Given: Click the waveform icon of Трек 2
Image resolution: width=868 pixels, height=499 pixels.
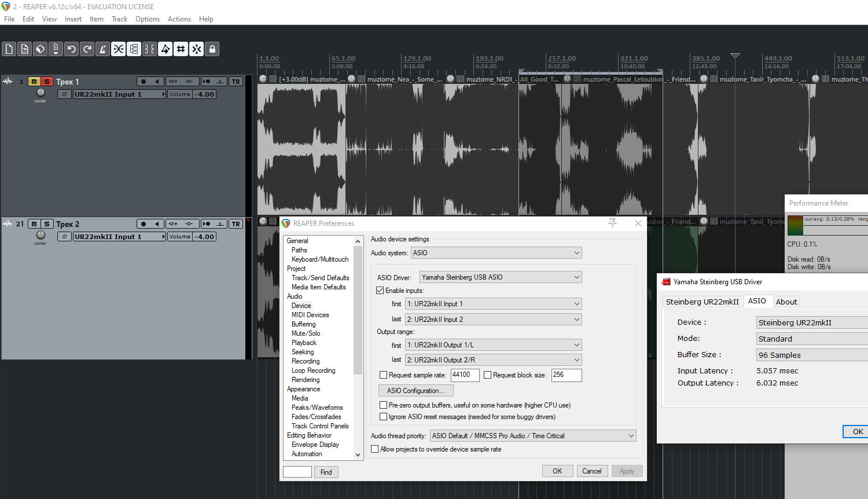Looking at the screenshot, I should point(8,224).
